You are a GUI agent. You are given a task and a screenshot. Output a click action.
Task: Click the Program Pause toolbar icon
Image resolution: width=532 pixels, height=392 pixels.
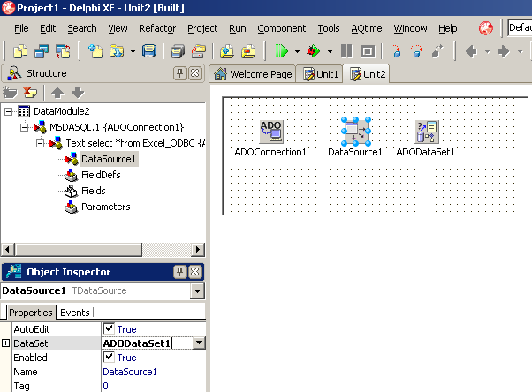click(346, 51)
